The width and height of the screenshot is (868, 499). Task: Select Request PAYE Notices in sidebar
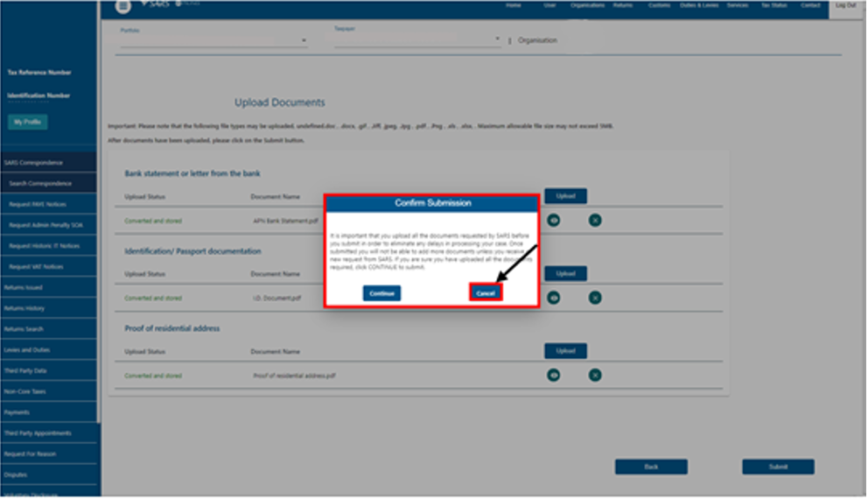(x=50, y=204)
